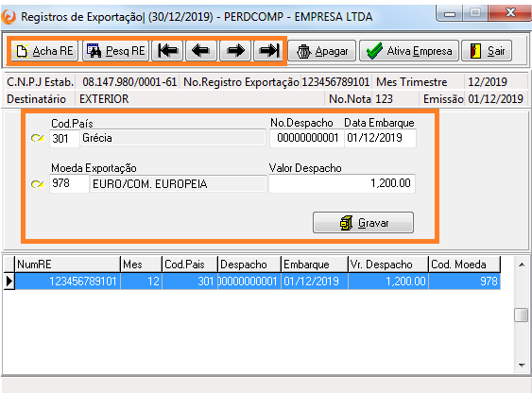The height and width of the screenshot is (393, 532).
Task: Select grid cell 123456789101
Action: (x=67, y=282)
